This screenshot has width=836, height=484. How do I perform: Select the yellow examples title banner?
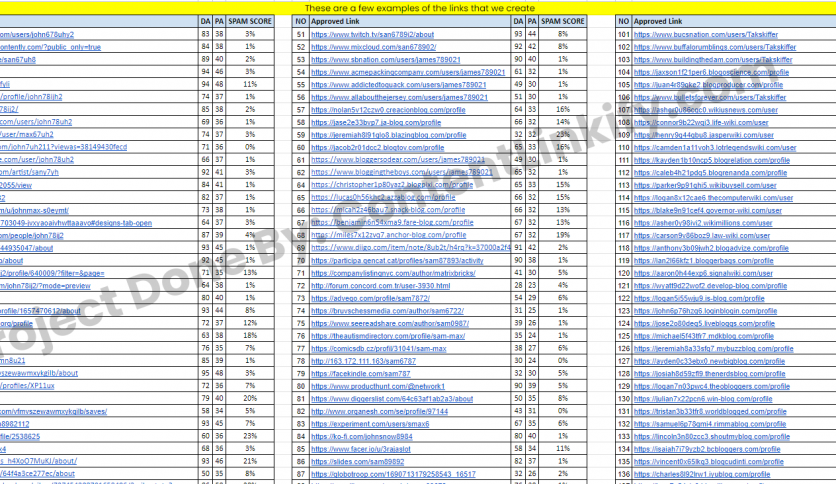(x=418, y=8)
